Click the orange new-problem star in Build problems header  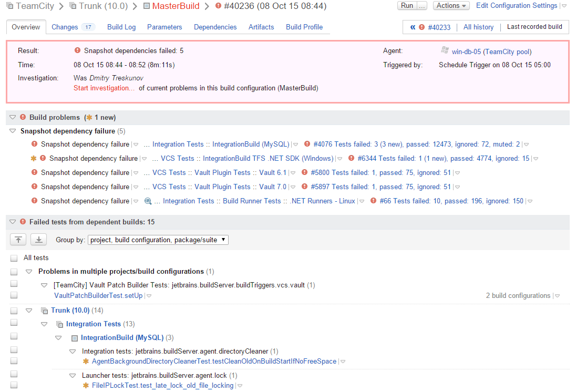[89, 118]
